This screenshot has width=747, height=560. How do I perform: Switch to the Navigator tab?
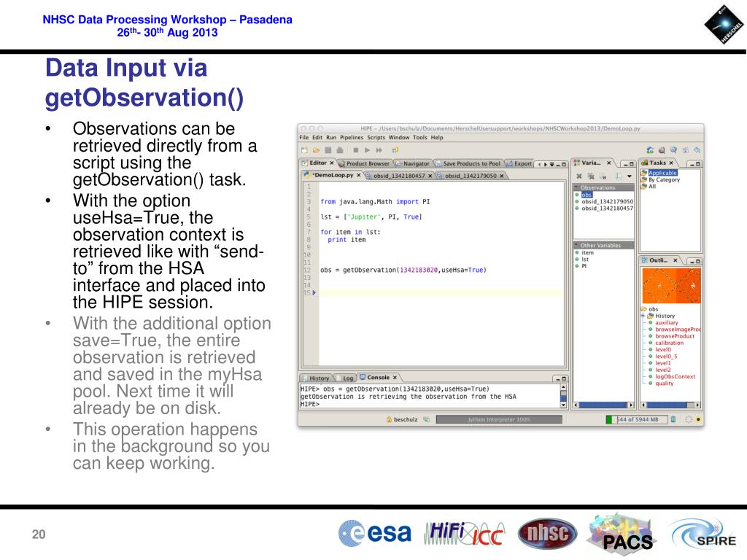pyautogui.click(x=413, y=163)
